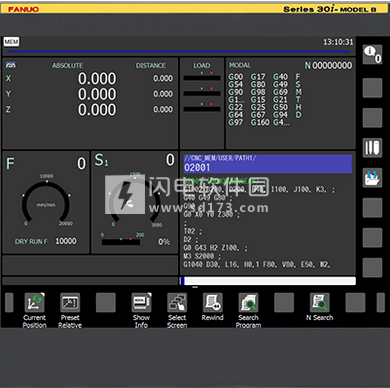
Task: Click the Z axis load meter bar
Action: click(202, 109)
